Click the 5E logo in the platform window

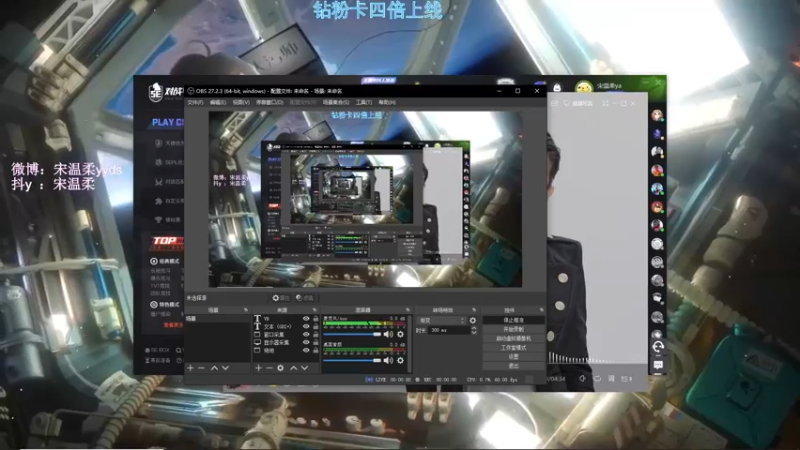click(155, 92)
